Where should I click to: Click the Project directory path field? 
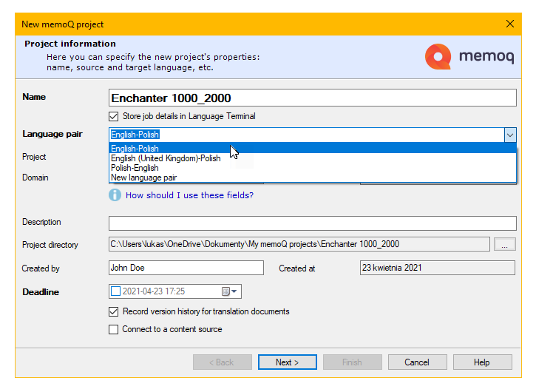pos(299,244)
